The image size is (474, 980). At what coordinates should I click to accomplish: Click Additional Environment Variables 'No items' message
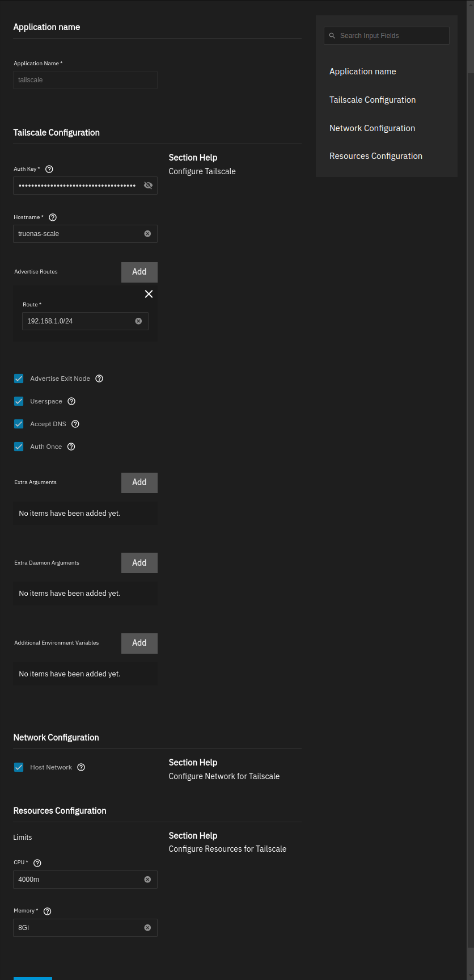(x=70, y=674)
